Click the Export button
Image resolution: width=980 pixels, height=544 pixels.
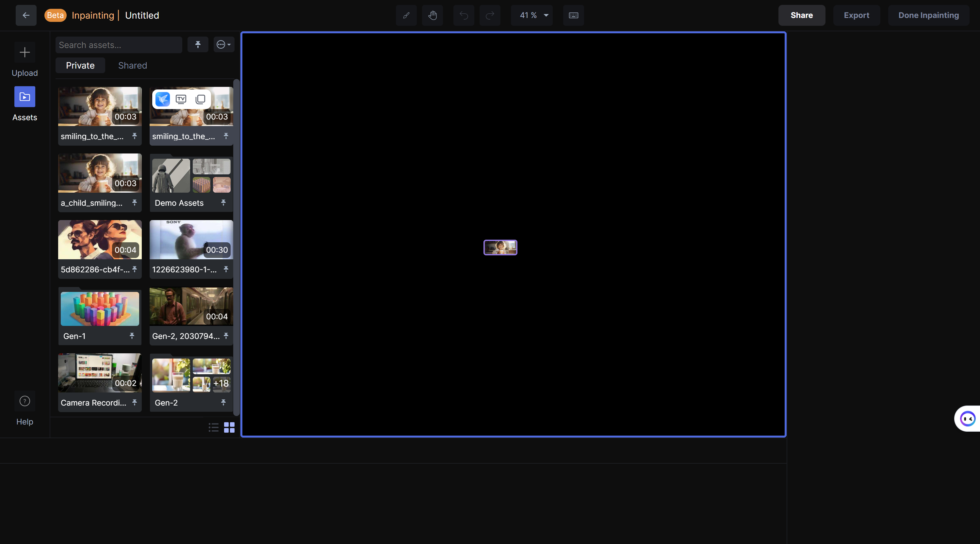point(857,15)
